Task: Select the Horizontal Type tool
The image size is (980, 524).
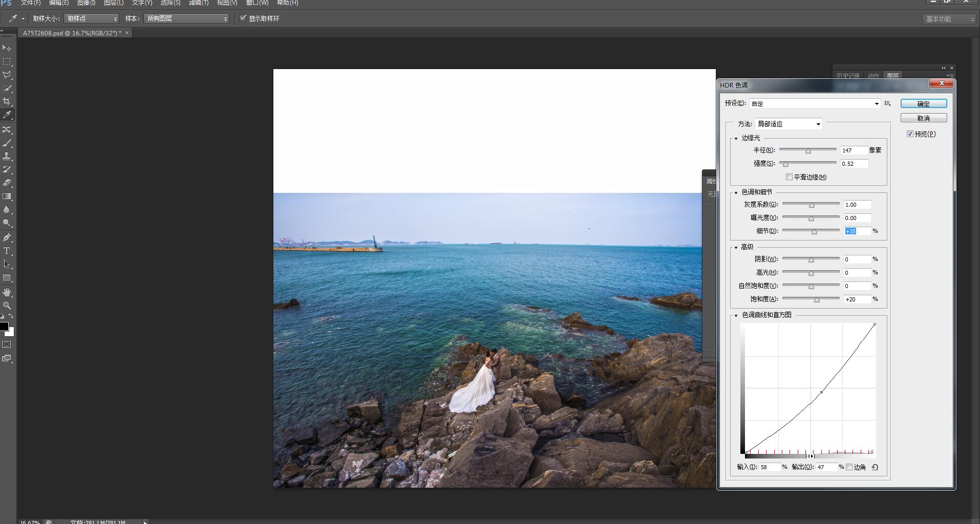Action: 7,251
